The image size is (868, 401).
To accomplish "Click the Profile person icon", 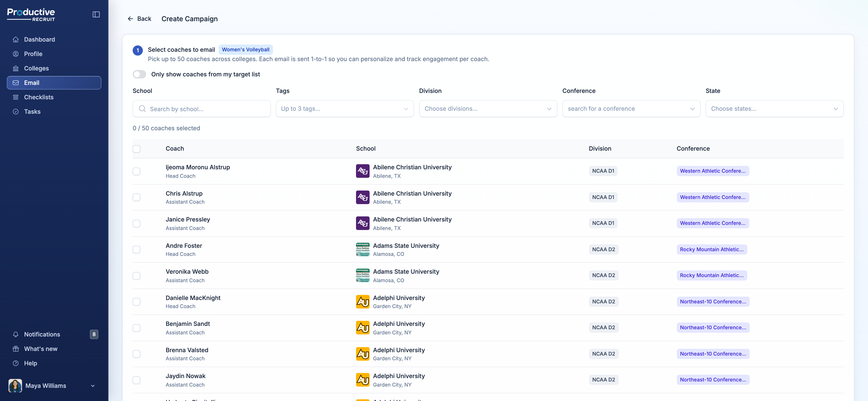I will pos(15,54).
